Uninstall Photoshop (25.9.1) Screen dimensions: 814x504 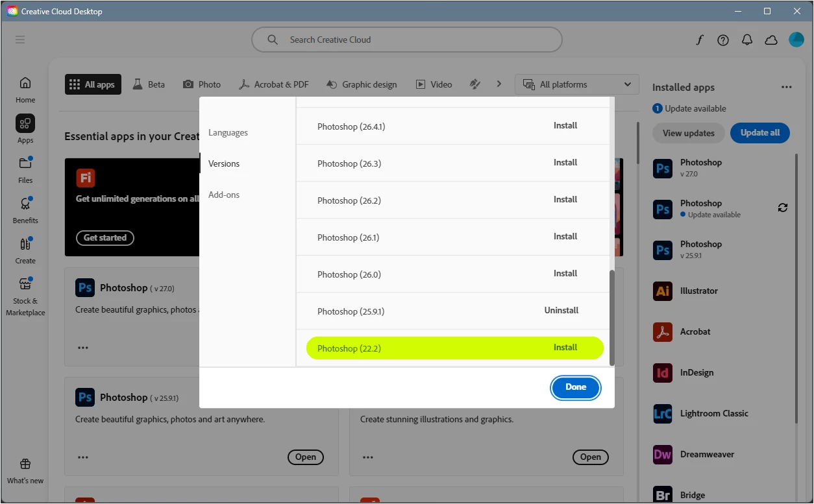561,311
